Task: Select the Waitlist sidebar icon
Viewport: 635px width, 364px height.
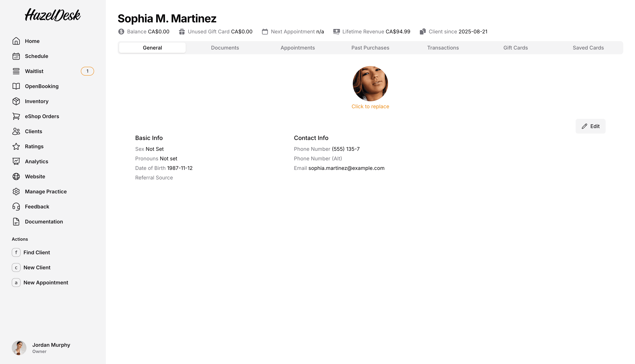Action: (x=16, y=71)
